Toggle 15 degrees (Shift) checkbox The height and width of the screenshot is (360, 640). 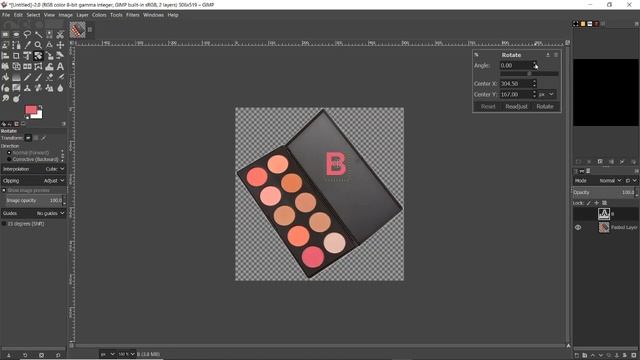click(4, 224)
